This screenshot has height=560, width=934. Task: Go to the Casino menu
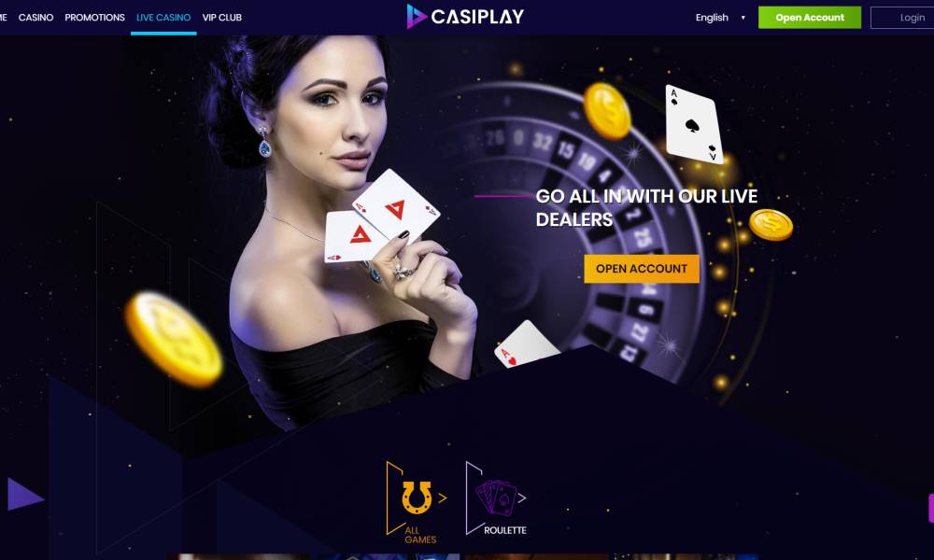pos(35,17)
